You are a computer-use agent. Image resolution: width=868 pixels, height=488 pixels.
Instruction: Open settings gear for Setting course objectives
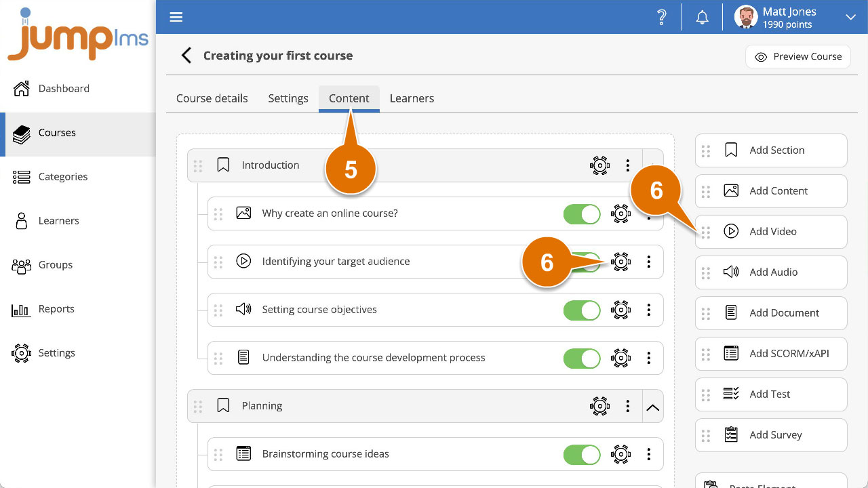coord(620,310)
